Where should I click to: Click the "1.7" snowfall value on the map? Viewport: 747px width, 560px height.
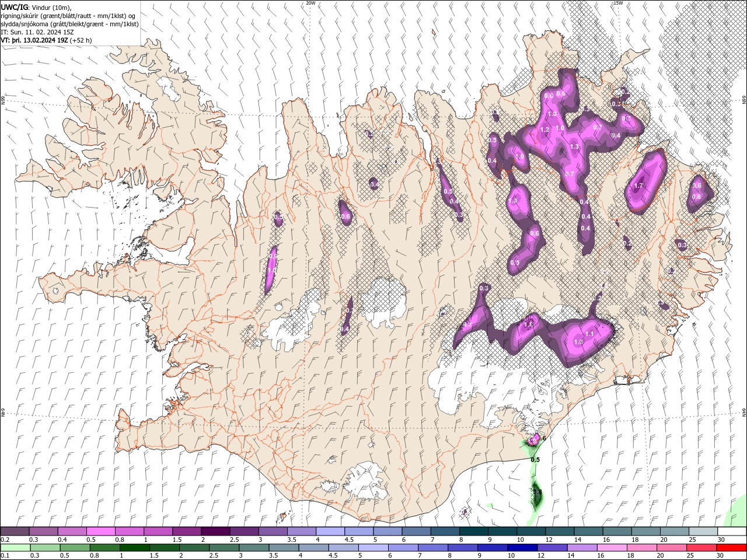[x=638, y=186]
